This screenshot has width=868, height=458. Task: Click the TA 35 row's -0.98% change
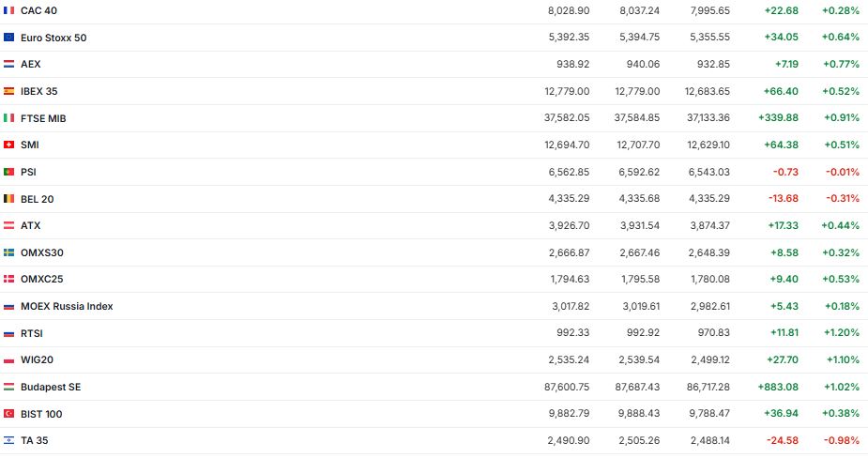point(841,440)
